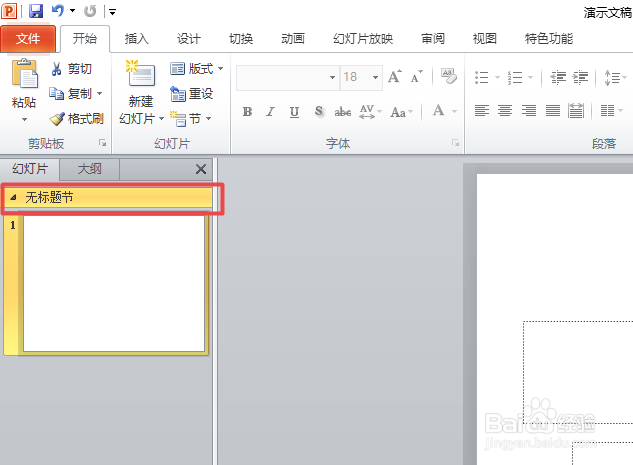Switch to the 开始 (Home) ribbon tab
Viewport: 633px width, 465px height.
(85, 39)
